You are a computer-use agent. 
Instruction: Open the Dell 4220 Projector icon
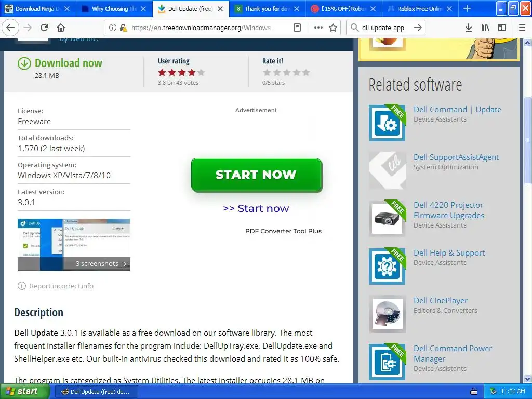click(x=387, y=218)
